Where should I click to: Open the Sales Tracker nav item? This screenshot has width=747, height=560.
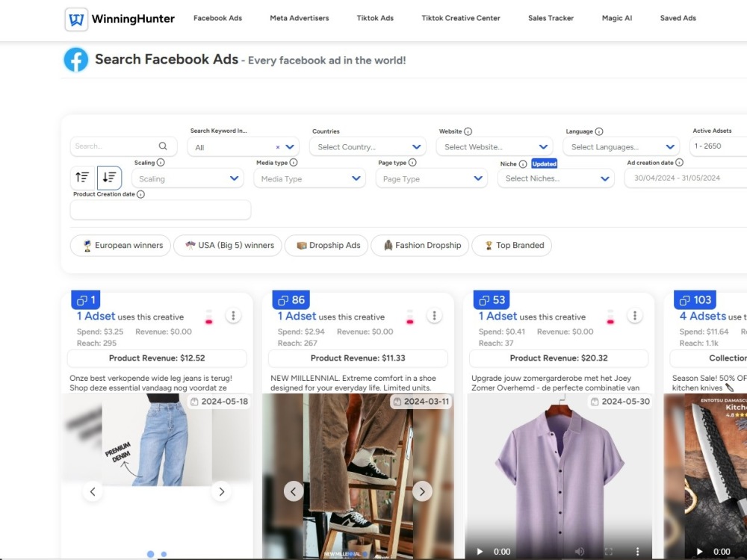point(551,18)
